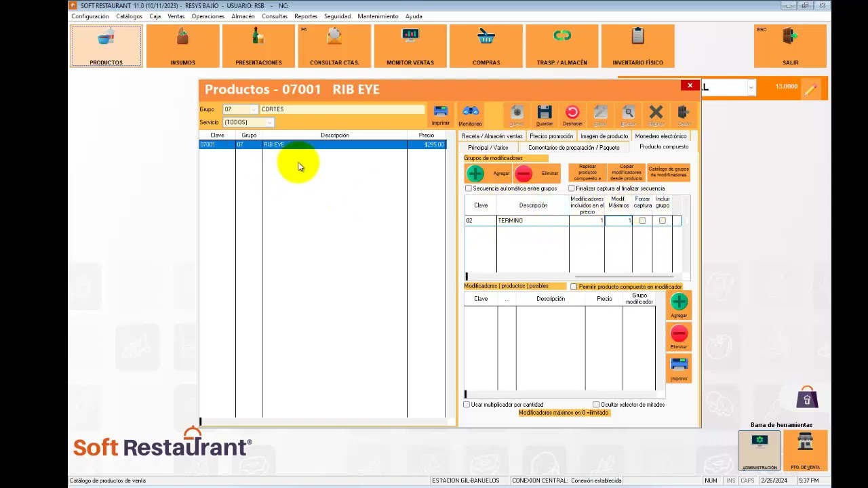
Task: Open Monitoreo binoculars icon
Action: coord(470,115)
